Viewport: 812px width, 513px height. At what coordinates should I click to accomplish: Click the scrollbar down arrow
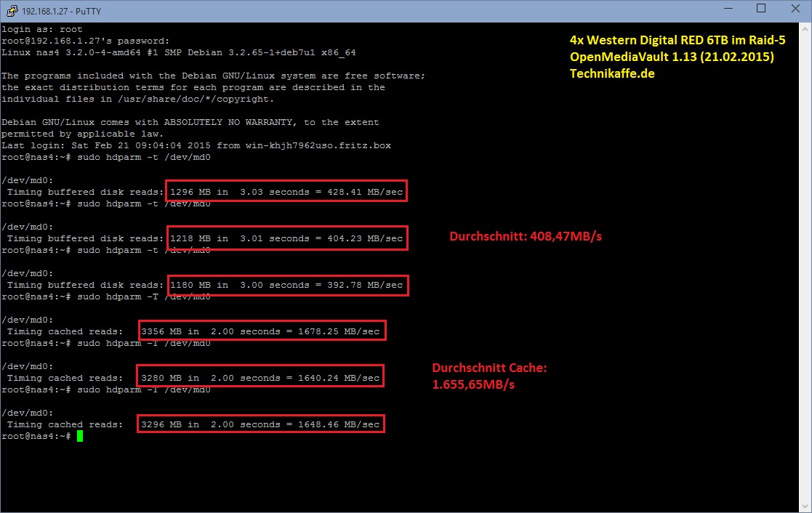click(805, 506)
